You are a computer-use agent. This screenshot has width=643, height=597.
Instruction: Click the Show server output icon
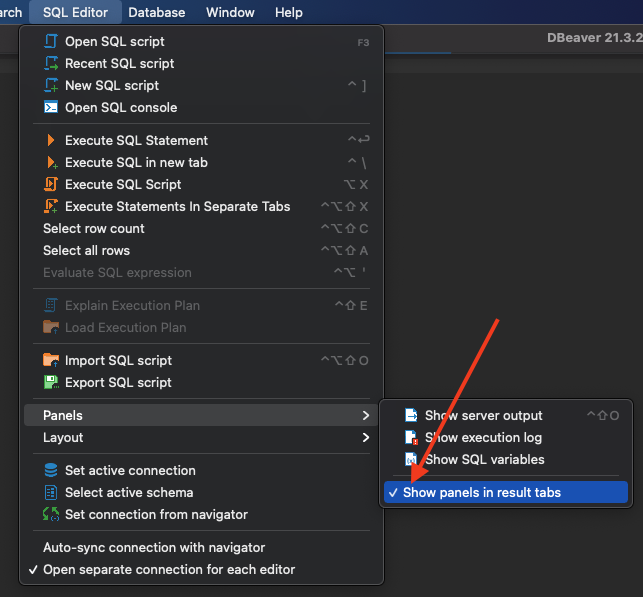click(x=411, y=415)
